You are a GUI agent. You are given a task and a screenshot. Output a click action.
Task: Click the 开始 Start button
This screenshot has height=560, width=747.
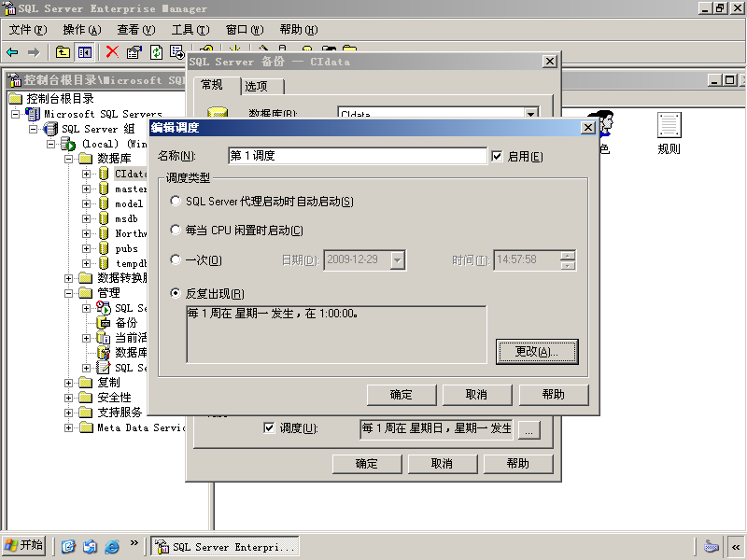pyautogui.click(x=24, y=545)
